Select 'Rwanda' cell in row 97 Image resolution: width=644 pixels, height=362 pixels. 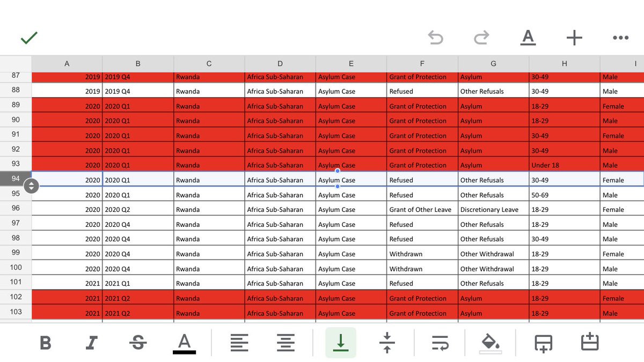[x=209, y=224]
